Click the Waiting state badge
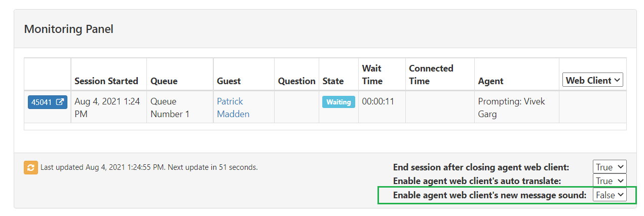Screen dimensions: 644x216 [338, 102]
